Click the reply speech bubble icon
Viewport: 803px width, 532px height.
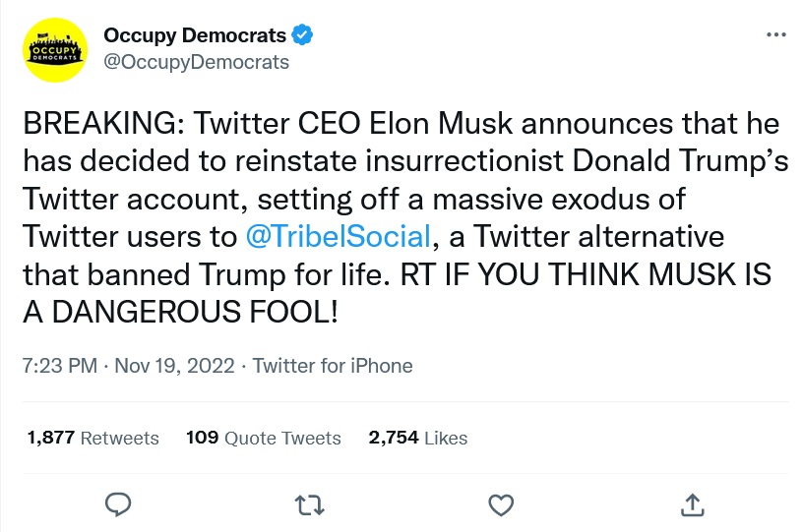pos(118,504)
